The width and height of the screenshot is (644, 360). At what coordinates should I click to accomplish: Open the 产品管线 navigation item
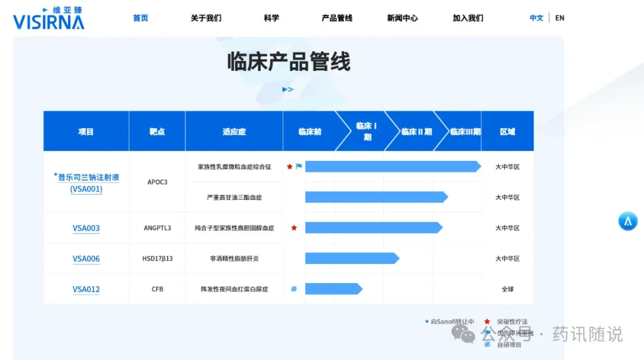coord(337,18)
